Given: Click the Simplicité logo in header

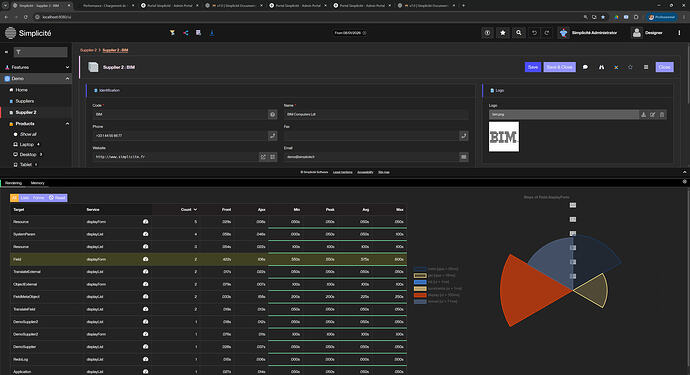Looking at the screenshot, I should coord(28,33).
